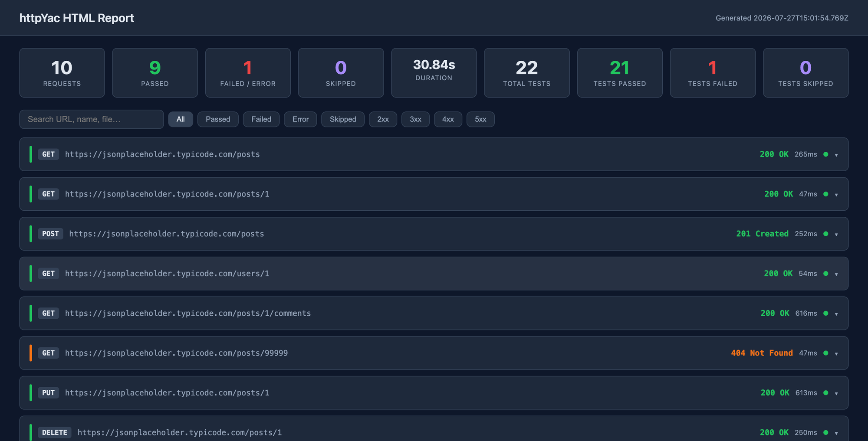Expand the 404 Not Found row arrow
This screenshot has width=868, height=441.
coord(836,354)
